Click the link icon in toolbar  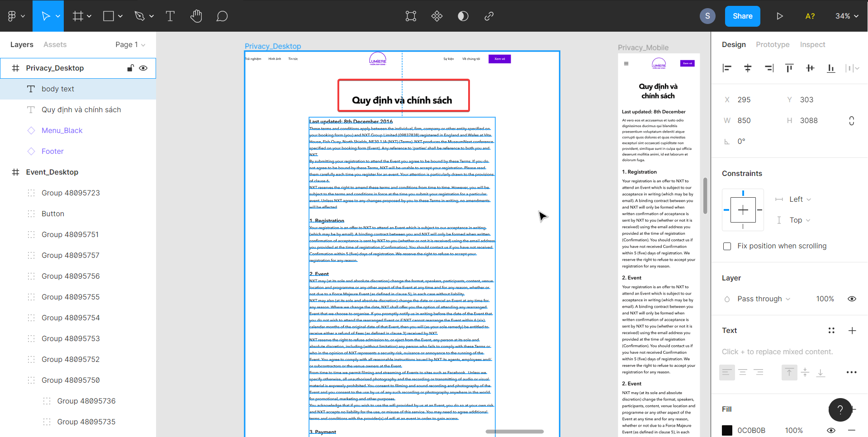489,16
